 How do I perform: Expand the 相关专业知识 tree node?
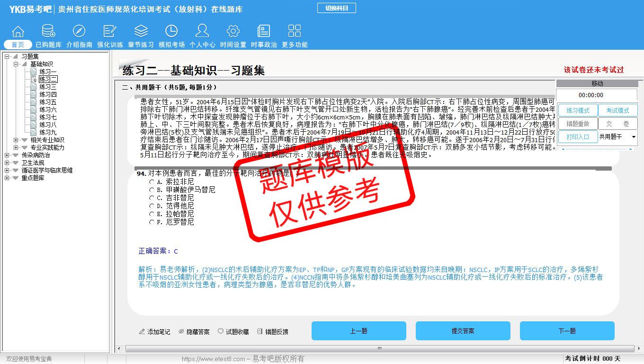[16, 140]
